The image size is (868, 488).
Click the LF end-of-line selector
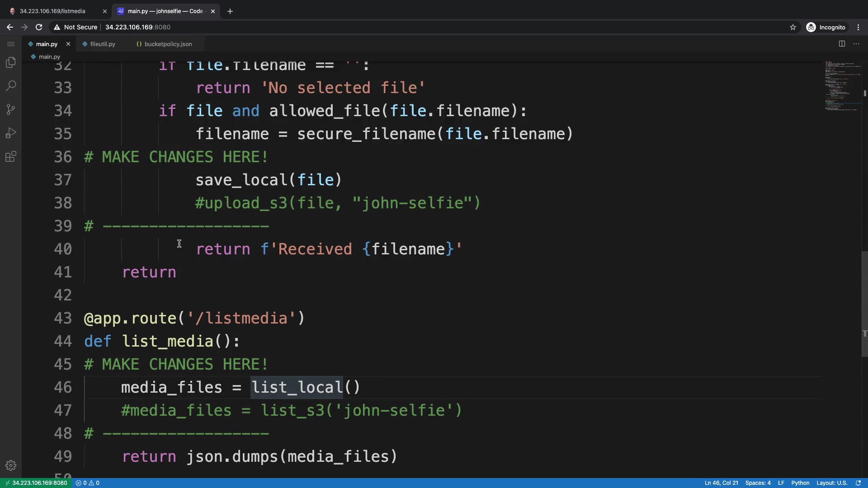coord(781,483)
